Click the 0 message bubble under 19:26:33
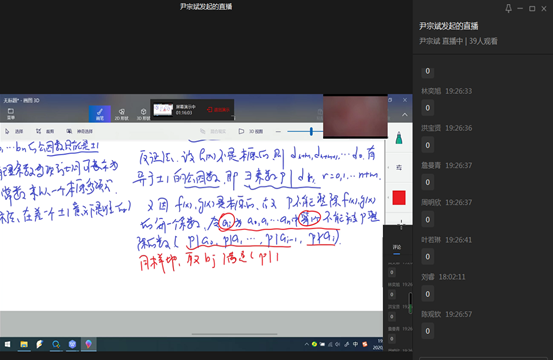Viewport: 553px width, 360px height. click(427, 108)
